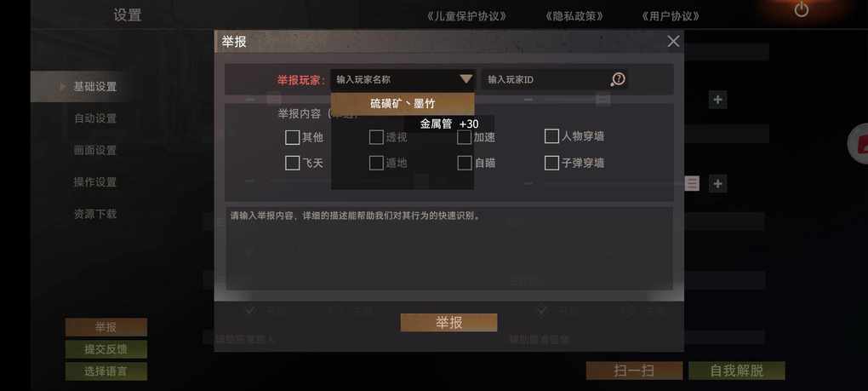Click the question-mark search icon beside player ID
The height and width of the screenshot is (391, 868).
click(618, 80)
